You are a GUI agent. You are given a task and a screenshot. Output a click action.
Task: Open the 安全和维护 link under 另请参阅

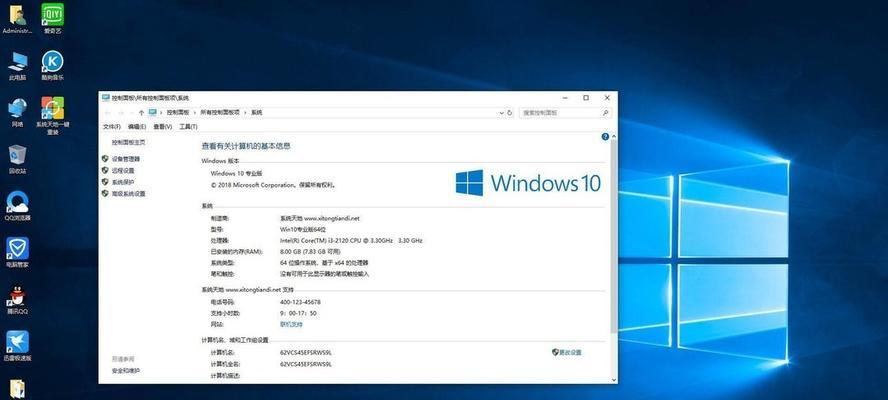tap(126, 371)
